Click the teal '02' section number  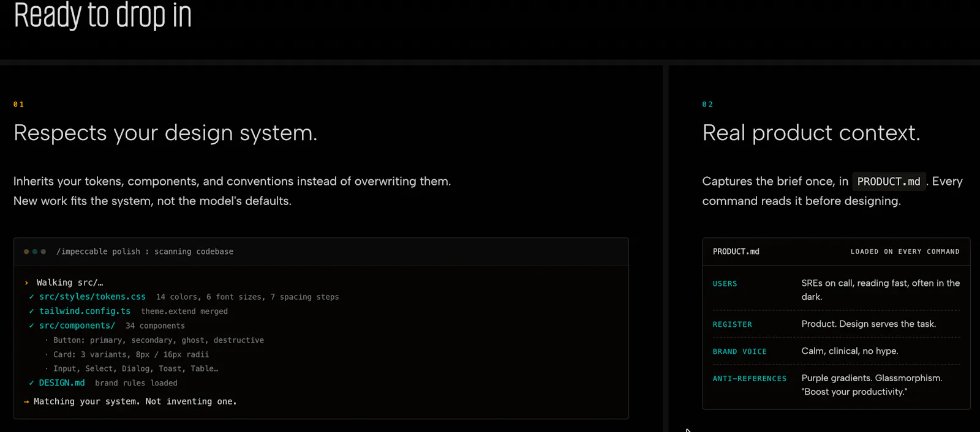(707, 105)
